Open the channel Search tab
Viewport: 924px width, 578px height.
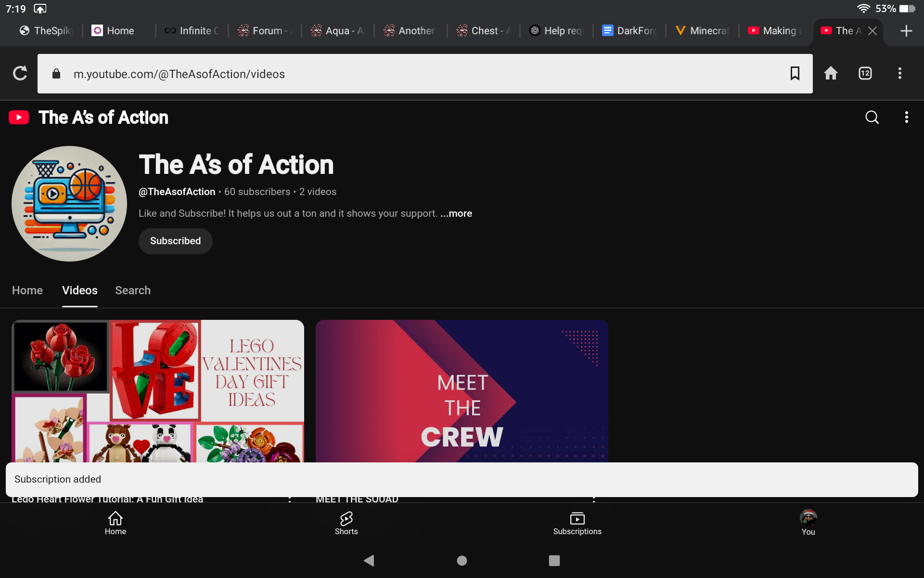(x=133, y=290)
